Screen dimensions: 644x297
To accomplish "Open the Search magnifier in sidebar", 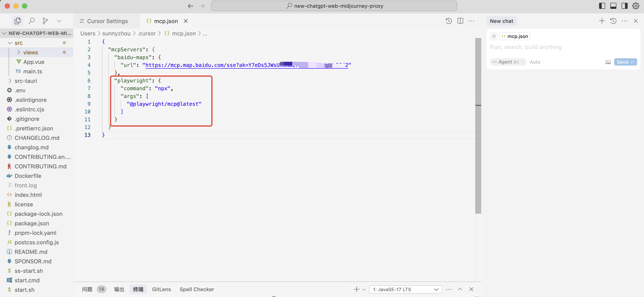I will pos(32,21).
